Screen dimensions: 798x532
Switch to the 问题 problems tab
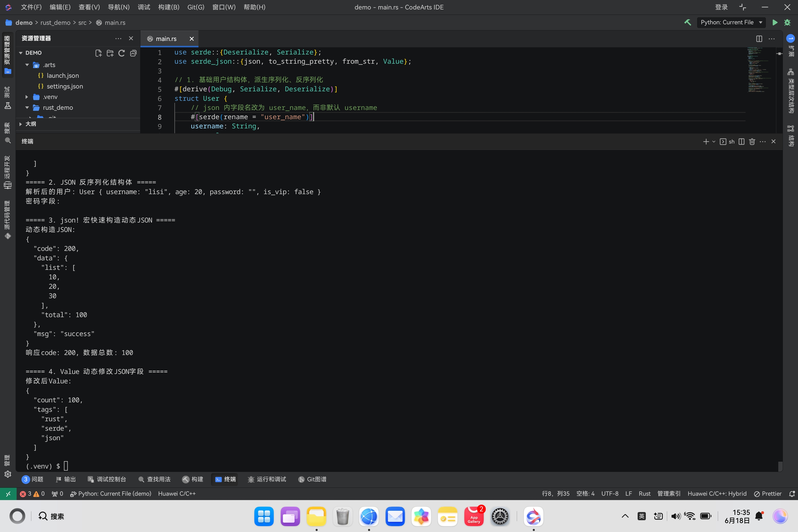pos(32,479)
